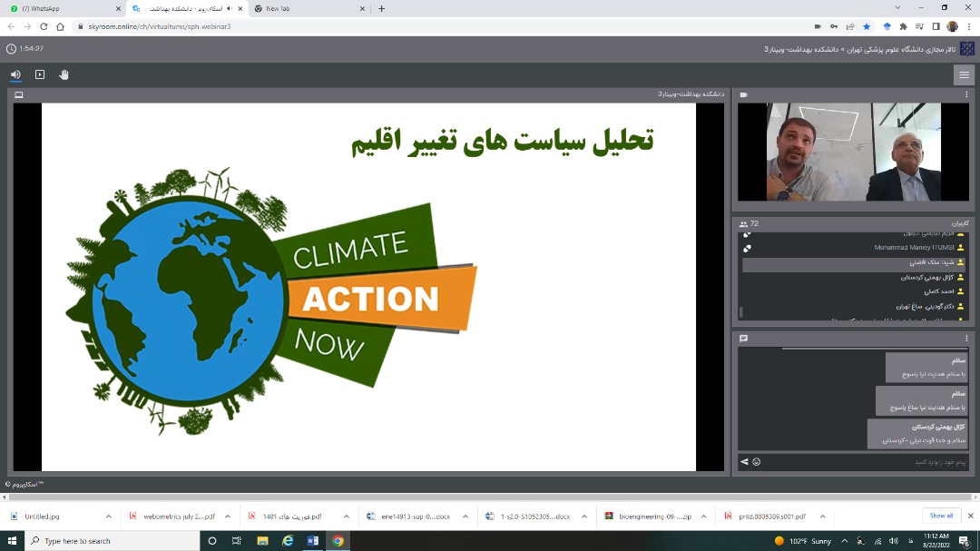Open chat panel three-dot options
This screenshot has width=980, height=551.
click(966, 339)
